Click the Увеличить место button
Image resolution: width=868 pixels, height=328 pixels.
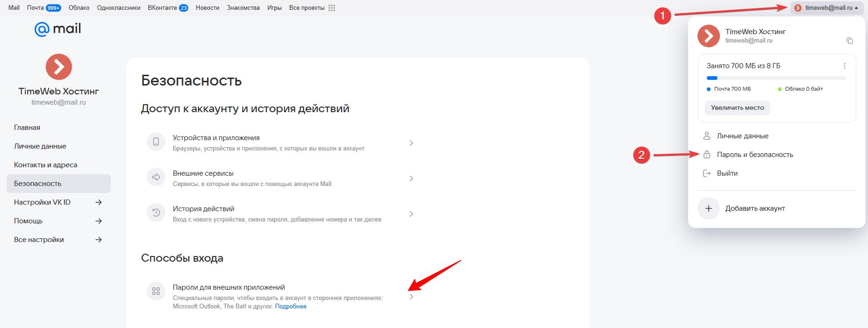(x=738, y=108)
